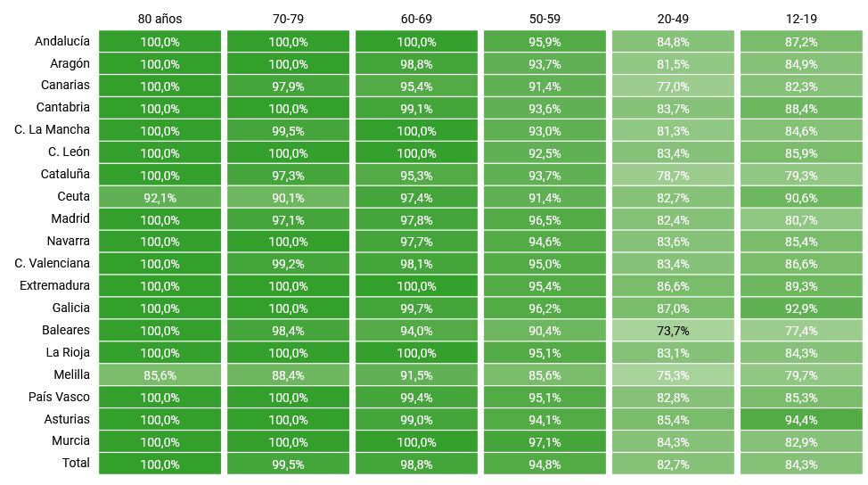Select the Canarias 20-49 cell showing 77,0%
This screenshot has height=485, width=868.
[673, 86]
